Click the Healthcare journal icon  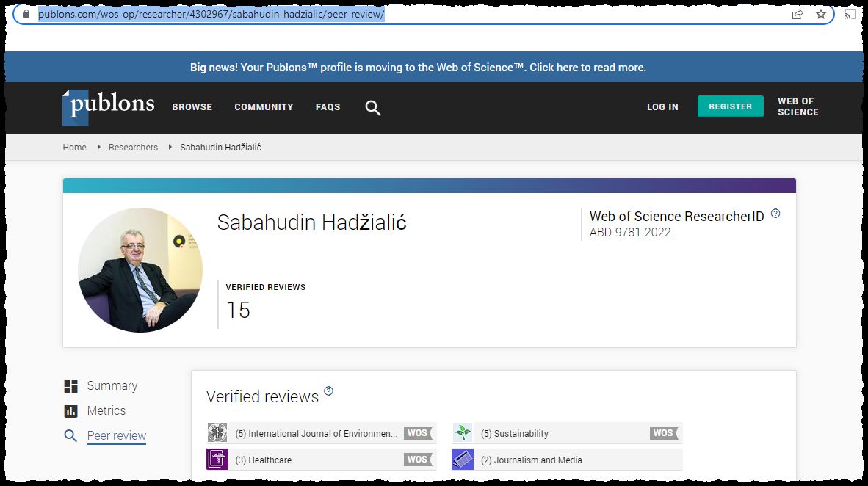pyautogui.click(x=217, y=459)
